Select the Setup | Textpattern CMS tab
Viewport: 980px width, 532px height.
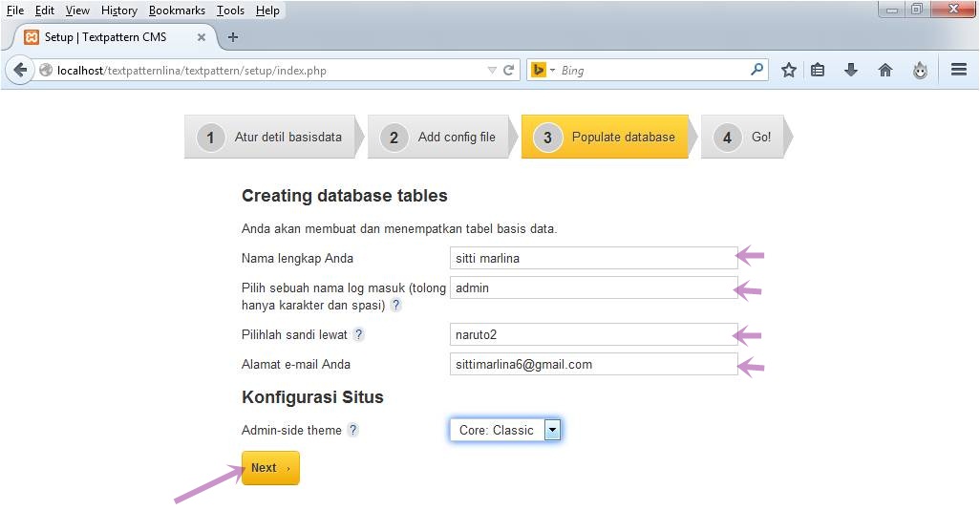(105, 37)
